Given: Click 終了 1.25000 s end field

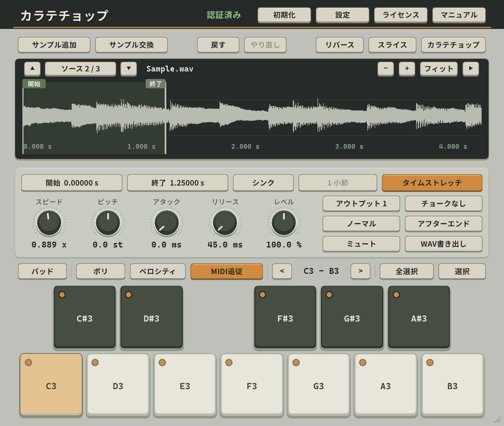Looking at the screenshot, I should 178,183.
